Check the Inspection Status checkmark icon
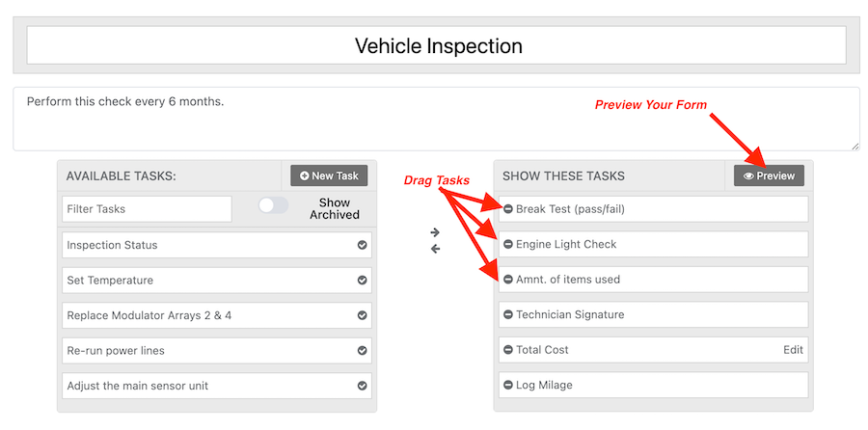The image size is (868, 430). 363,245
